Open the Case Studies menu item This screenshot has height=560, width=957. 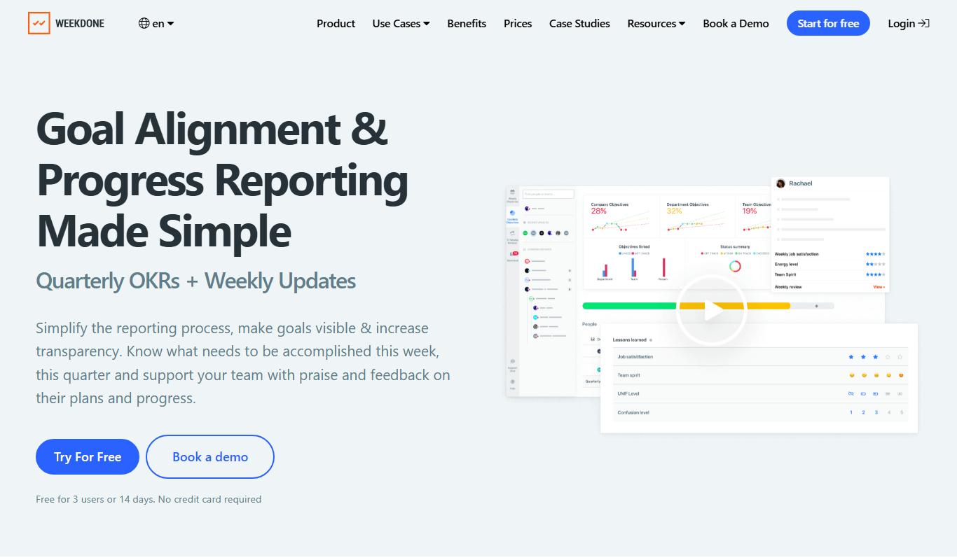[579, 23]
